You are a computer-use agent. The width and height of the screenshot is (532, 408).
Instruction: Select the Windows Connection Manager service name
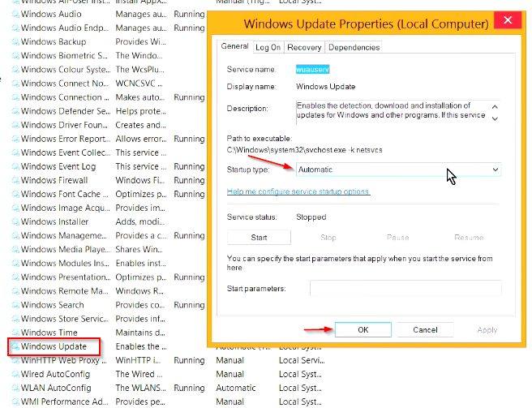(x=65, y=97)
